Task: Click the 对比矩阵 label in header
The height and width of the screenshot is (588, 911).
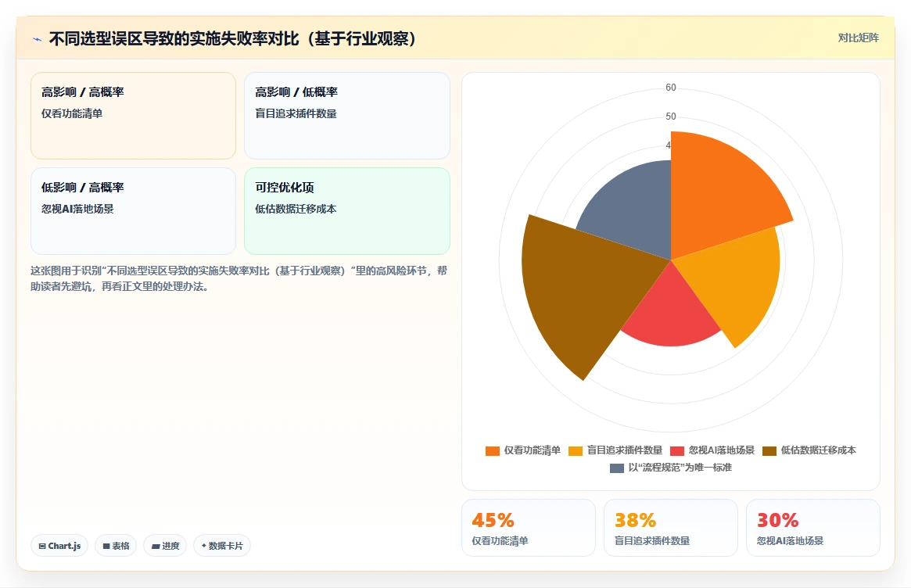Action: pos(858,38)
